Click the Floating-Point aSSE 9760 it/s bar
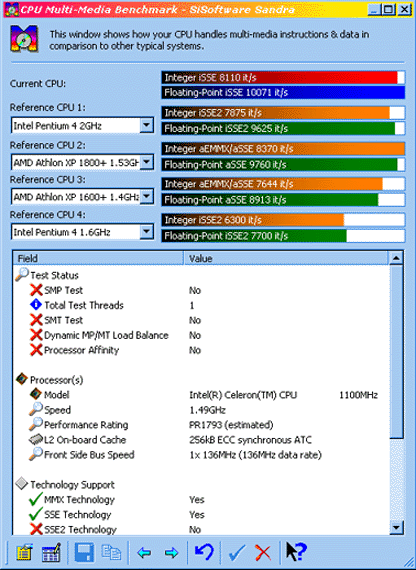The height and width of the screenshot is (570, 416). click(x=283, y=164)
